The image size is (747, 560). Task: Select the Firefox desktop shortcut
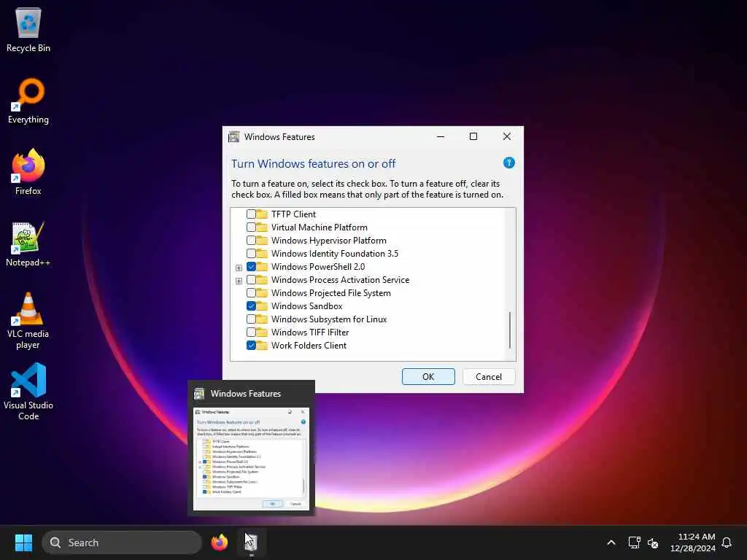coord(28,172)
